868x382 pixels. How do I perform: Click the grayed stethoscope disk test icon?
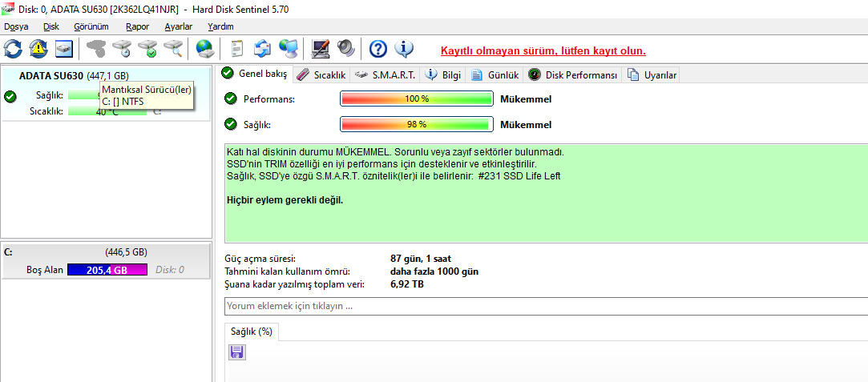click(95, 49)
